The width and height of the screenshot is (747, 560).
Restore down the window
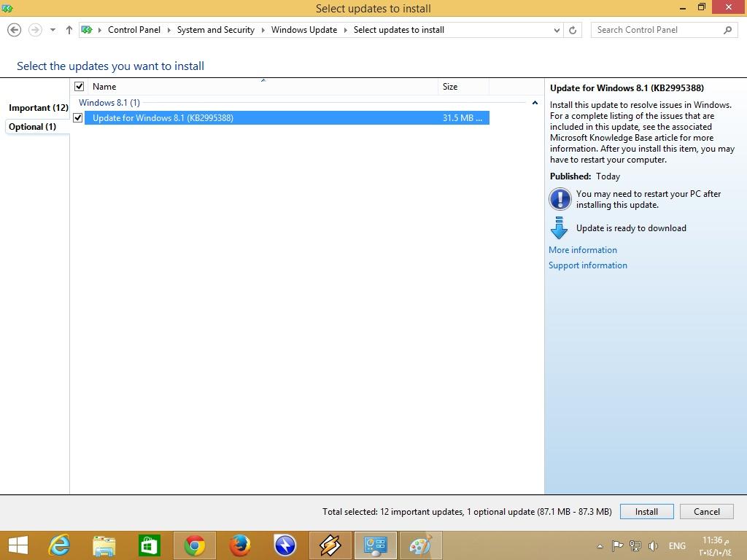point(701,7)
